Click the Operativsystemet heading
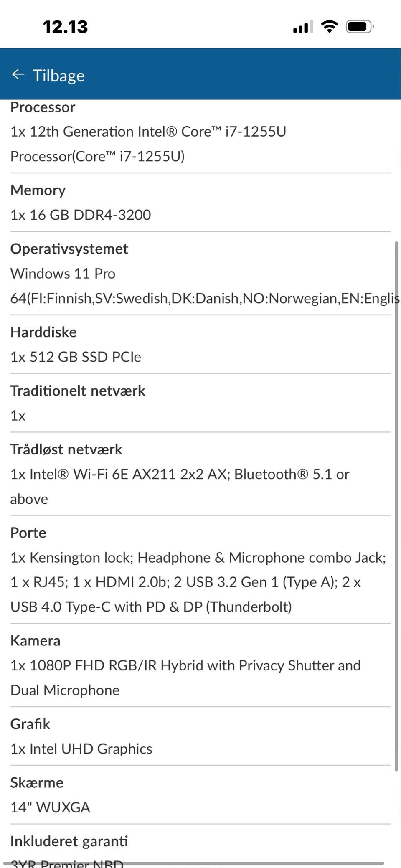The width and height of the screenshot is (401, 868). click(69, 249)
